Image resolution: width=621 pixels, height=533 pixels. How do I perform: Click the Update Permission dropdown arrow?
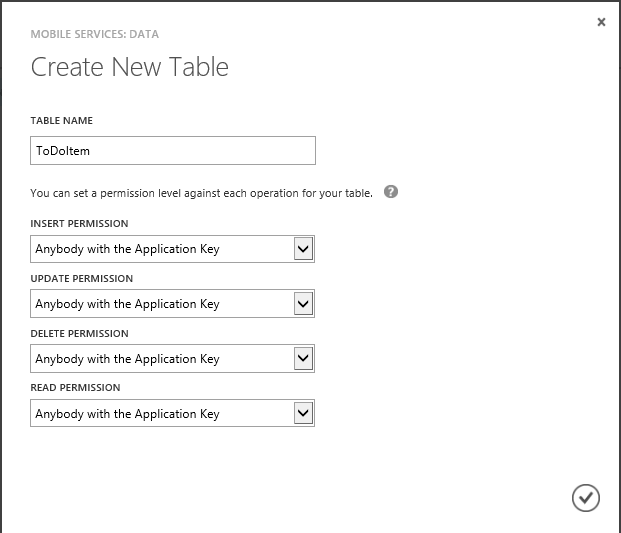[x=304, y=304]
